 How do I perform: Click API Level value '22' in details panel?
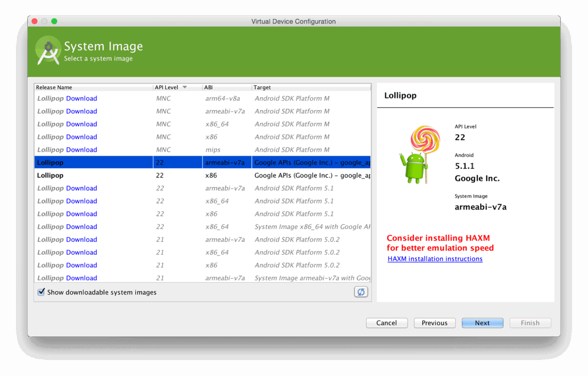click(x=460, y=137)
